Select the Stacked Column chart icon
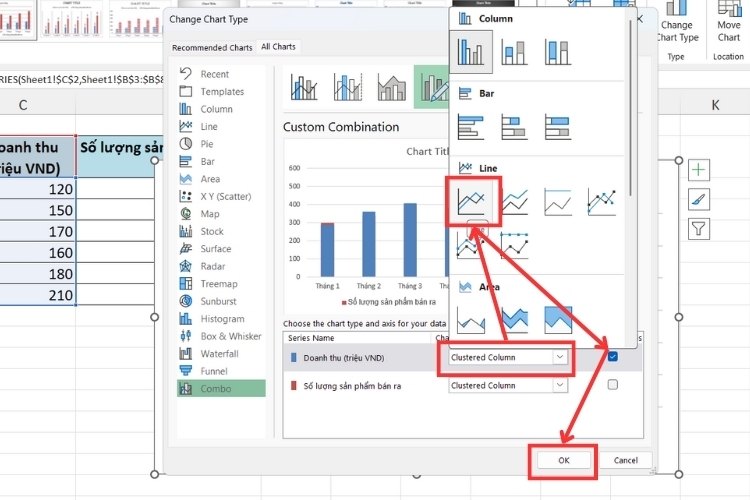The width and height of the screenshot is (750, 500). pyautogui.click(x=514, y=52)
